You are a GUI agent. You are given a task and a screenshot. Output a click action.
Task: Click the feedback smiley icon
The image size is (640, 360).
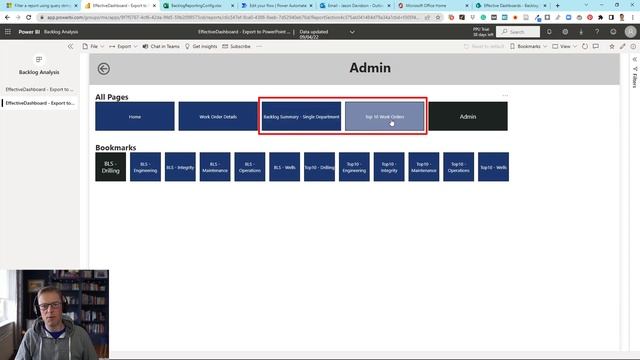point(613,32)
